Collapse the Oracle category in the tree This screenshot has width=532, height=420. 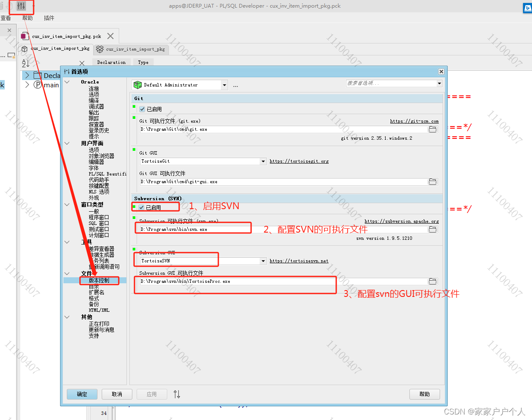(67, 81)
